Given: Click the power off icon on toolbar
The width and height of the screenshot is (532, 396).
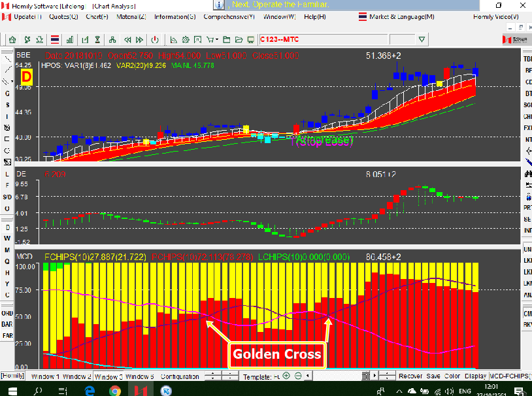Looking at the screenshot, I should pyautogui.click(x=155, y=40).
